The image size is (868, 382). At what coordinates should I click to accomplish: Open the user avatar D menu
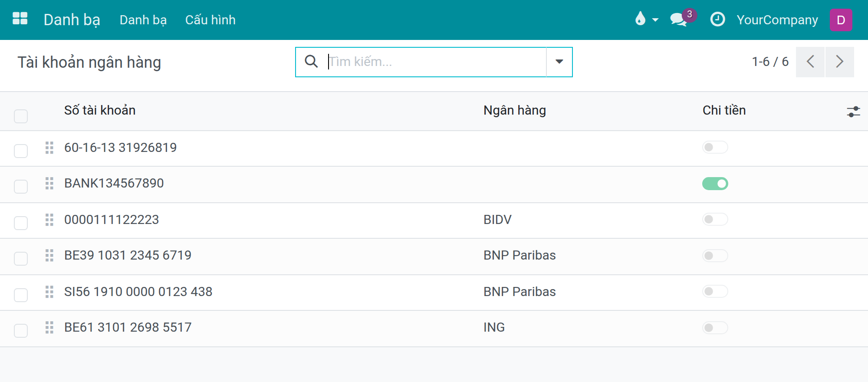point(841,20)
